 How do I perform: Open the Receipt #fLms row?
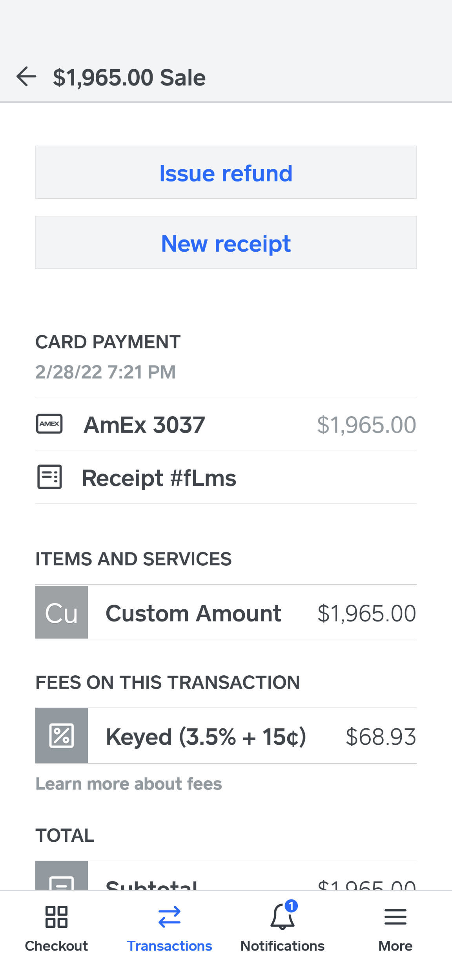[x=159, y=478]
